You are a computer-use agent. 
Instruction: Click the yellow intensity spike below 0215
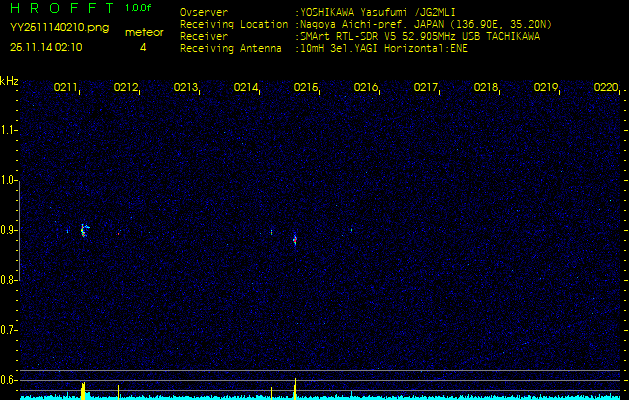(295, 387)
